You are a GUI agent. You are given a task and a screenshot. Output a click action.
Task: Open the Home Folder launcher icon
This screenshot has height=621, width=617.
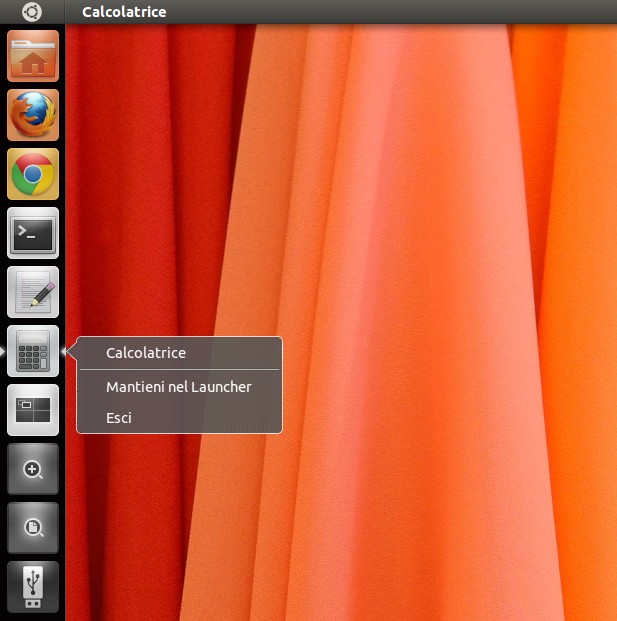coord(33,56)
